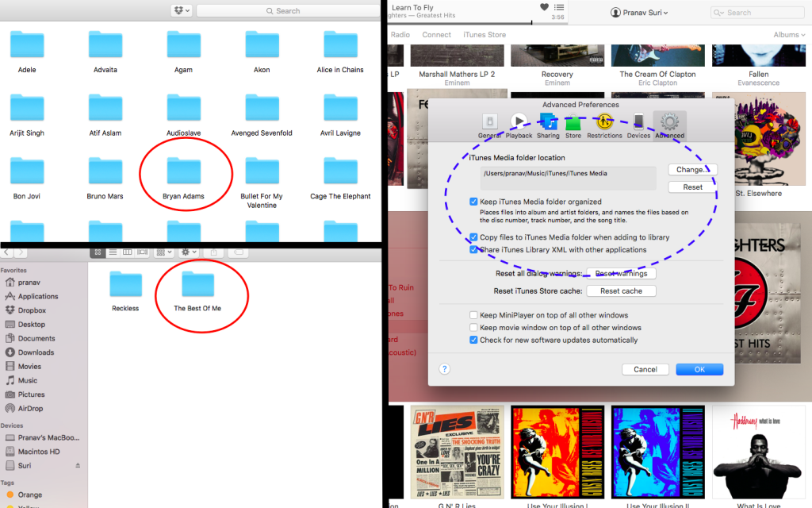
Task: Switch to the iTunes Store tab
Action: click(485, 35)
